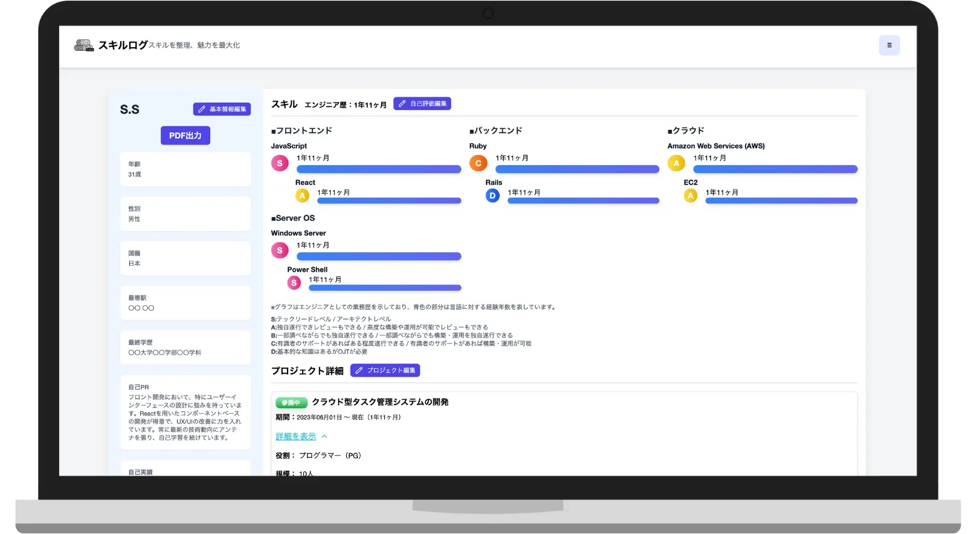Click the A rank badge for AWS
The image size is (980, 534).
[676, 163]
